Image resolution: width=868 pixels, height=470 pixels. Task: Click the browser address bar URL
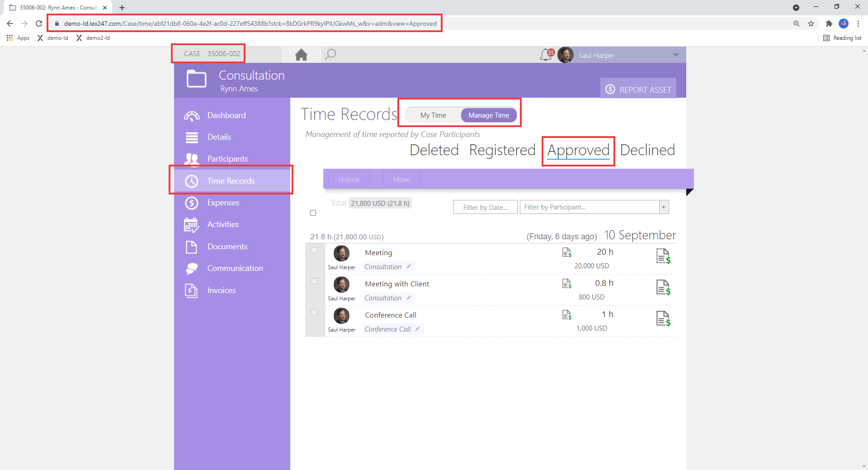250,24
